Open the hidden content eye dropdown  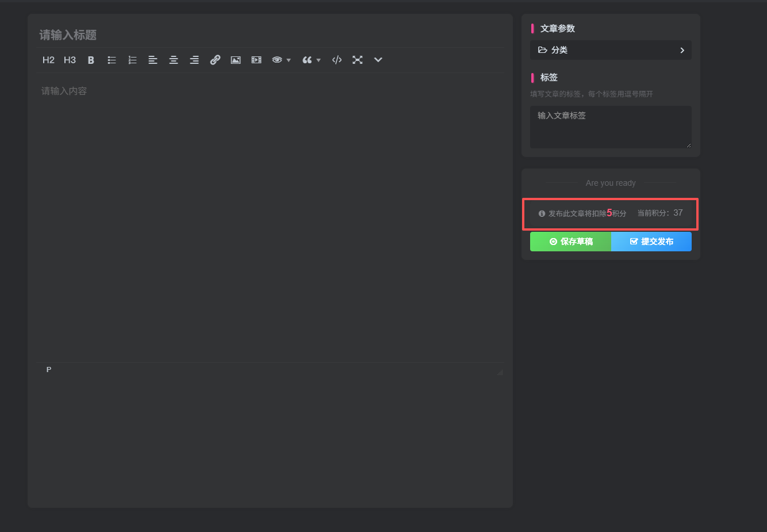(281, 60)
